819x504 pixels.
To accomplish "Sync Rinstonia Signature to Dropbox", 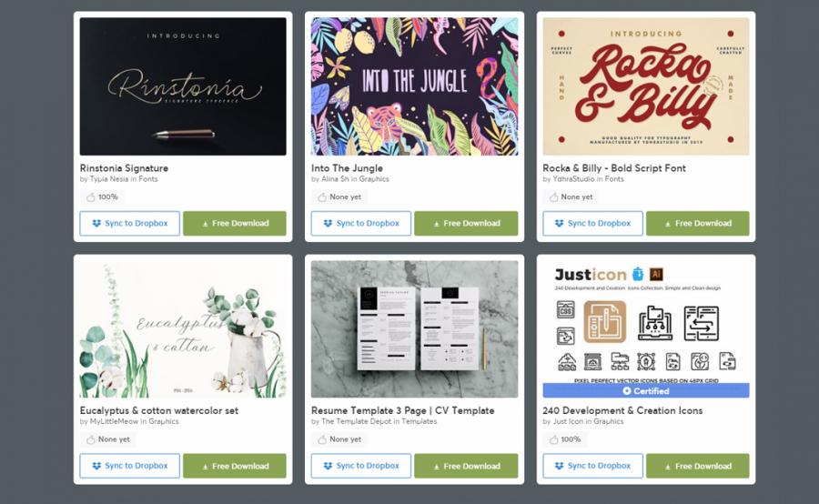I will tap(129, 223).
